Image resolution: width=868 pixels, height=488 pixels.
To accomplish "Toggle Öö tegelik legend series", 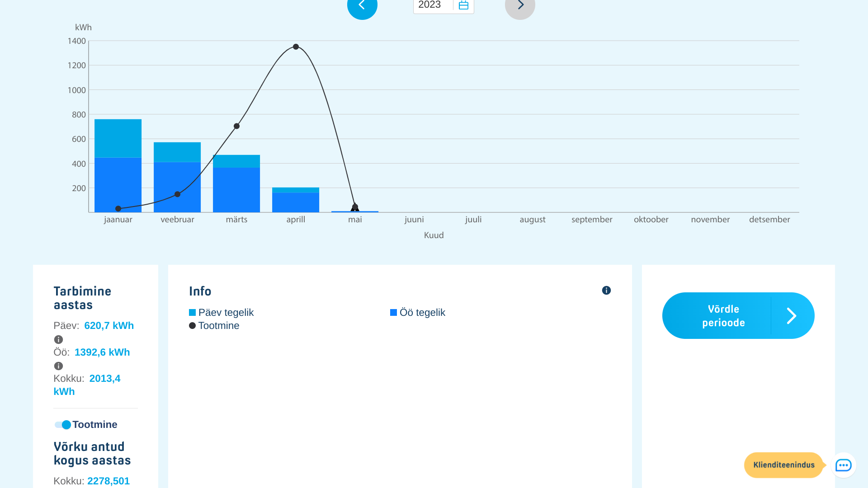I will (418, 313).
